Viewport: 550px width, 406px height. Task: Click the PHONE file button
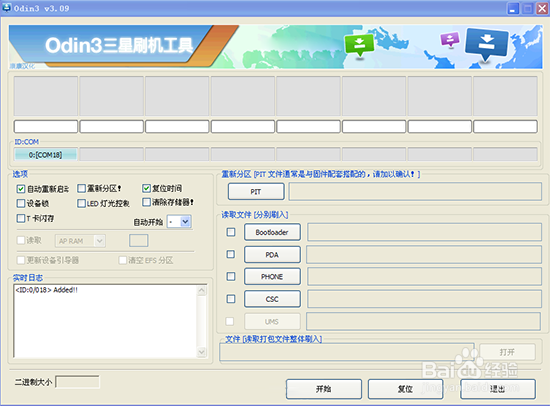click(x=272, y=277)
